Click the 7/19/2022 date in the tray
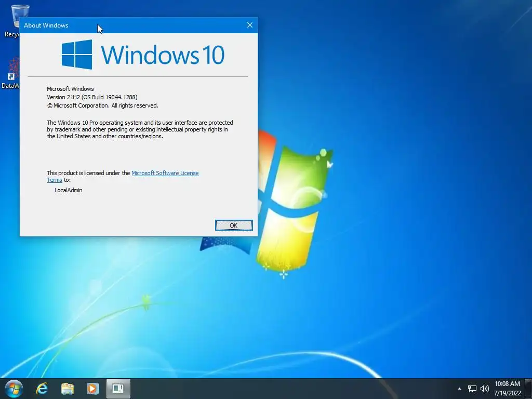Viewport: 532px width, 399px height. [507, 394]
